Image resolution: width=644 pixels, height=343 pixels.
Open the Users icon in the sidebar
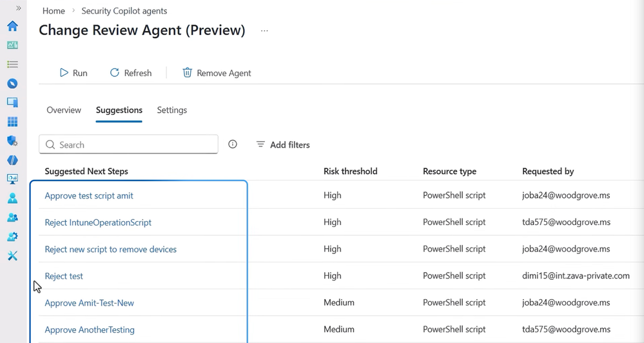click(12, 199)
